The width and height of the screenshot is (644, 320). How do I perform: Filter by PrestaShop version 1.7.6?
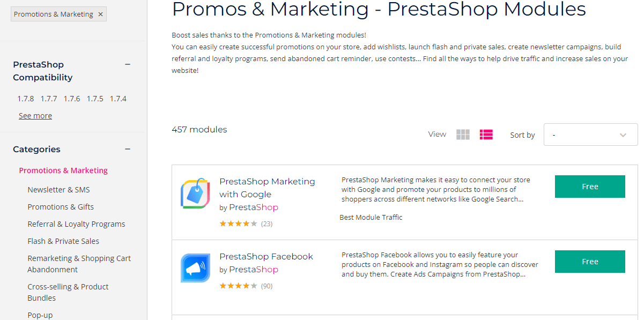pos(72,99)
